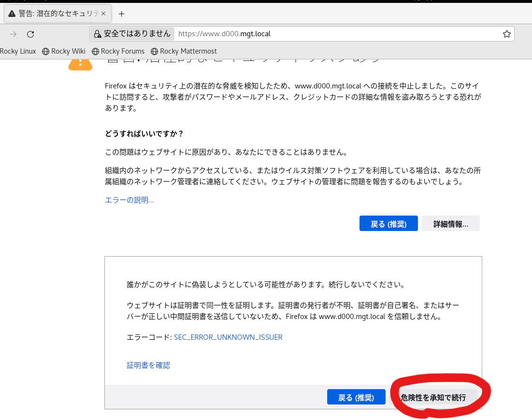Open the Rocky Mattermost bookmark

(x=184, y=51)
